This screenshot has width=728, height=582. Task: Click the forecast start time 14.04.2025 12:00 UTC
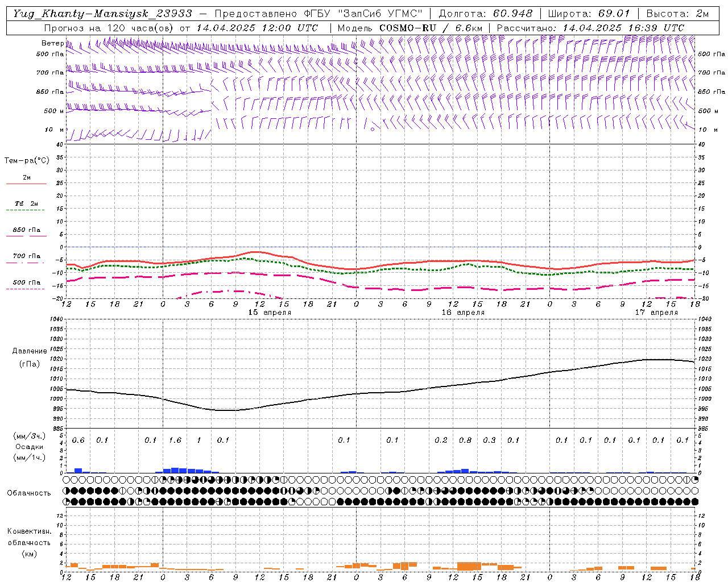(257, 28)
